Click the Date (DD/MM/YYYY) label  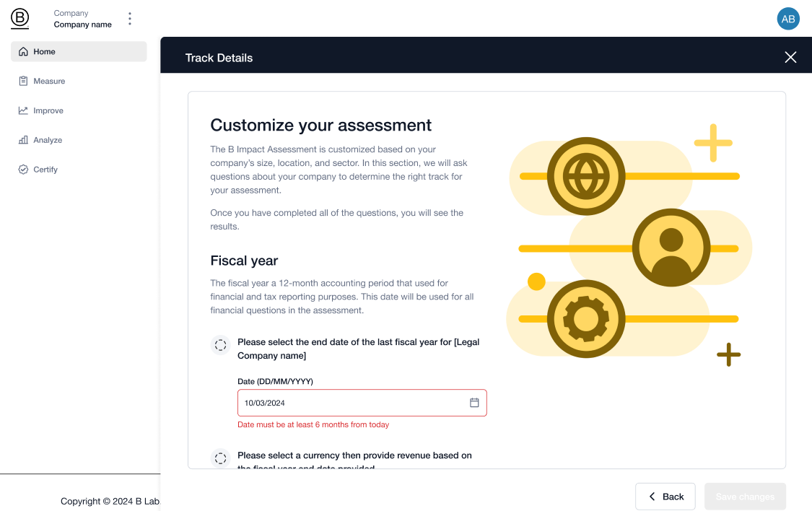[x=275, y=381]
